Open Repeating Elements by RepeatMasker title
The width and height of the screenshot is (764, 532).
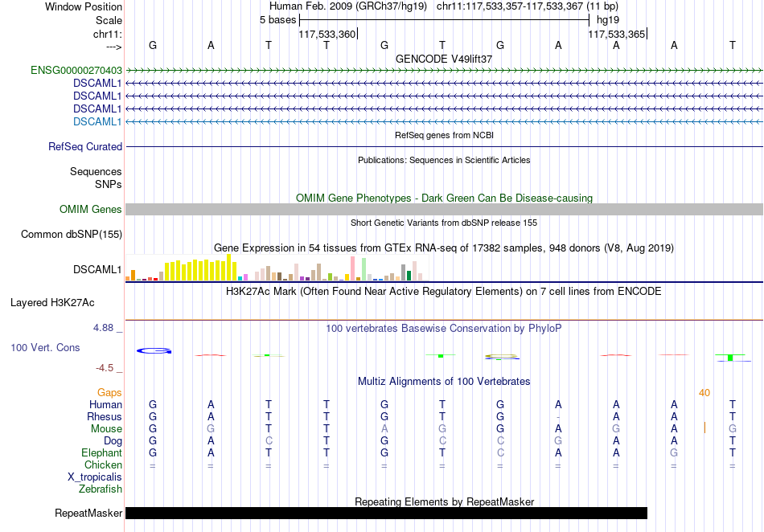tap(444, 501)
